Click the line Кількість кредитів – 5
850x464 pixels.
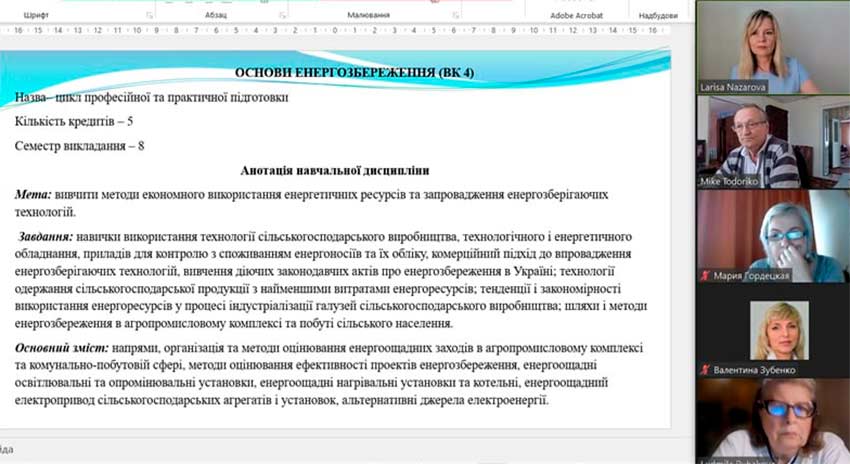74,122
